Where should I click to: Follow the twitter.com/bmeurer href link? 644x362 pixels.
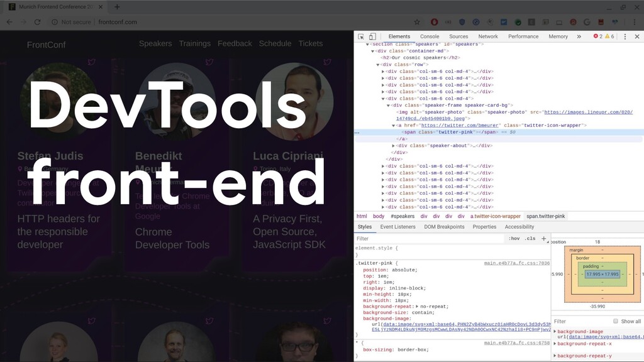tap(460, 126)
